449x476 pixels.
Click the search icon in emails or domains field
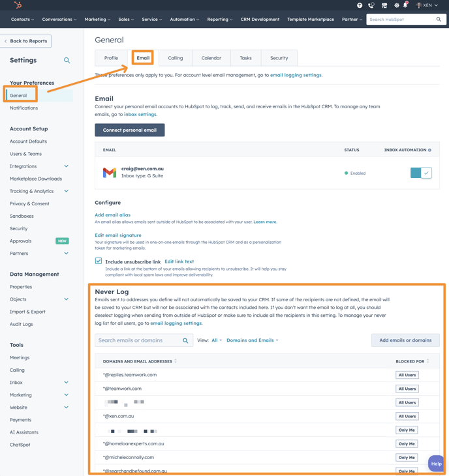click(185, 340)
